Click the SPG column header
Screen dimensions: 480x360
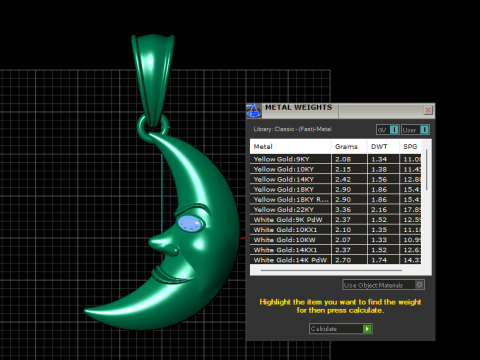(410, 147)
